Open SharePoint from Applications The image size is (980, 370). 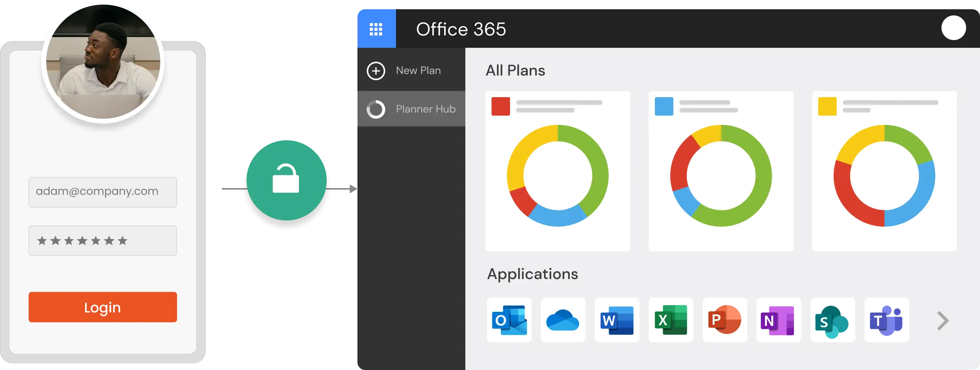pos(832,320)
